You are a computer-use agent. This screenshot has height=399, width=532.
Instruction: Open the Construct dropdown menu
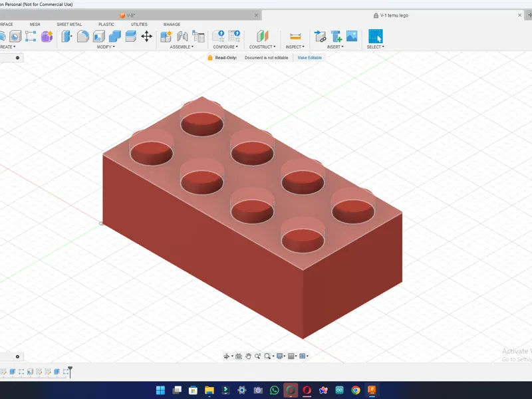[x=262, y=47]
